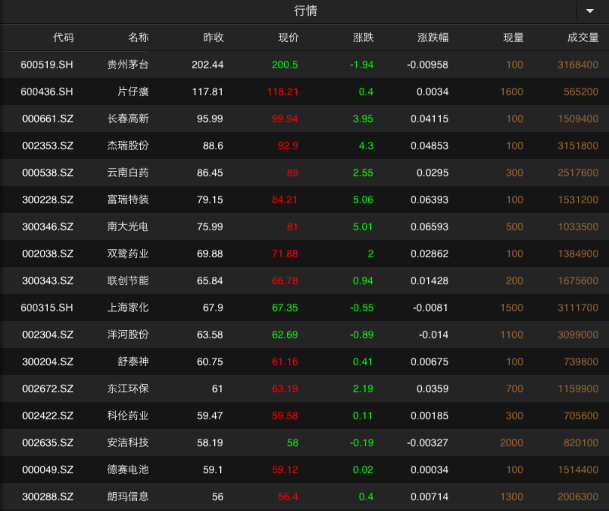Click current price 59.12
The width and height of the screenshot is (609, 511).
click(285, 469)
